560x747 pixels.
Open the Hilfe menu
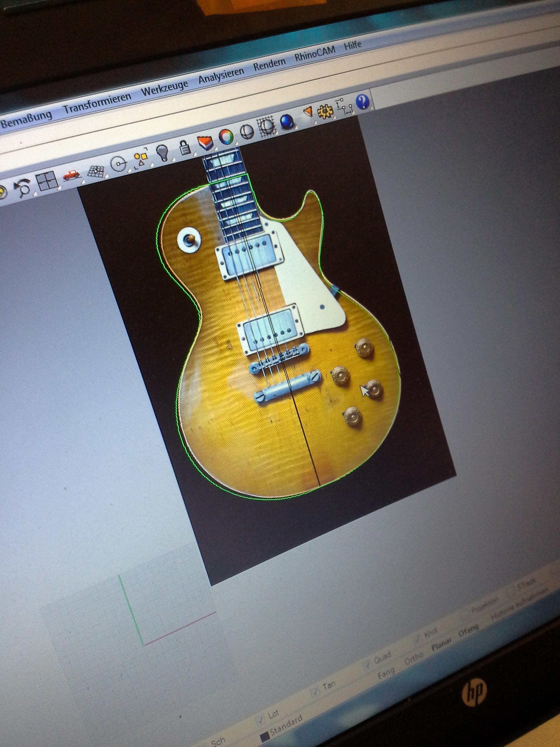coord(353,45)
